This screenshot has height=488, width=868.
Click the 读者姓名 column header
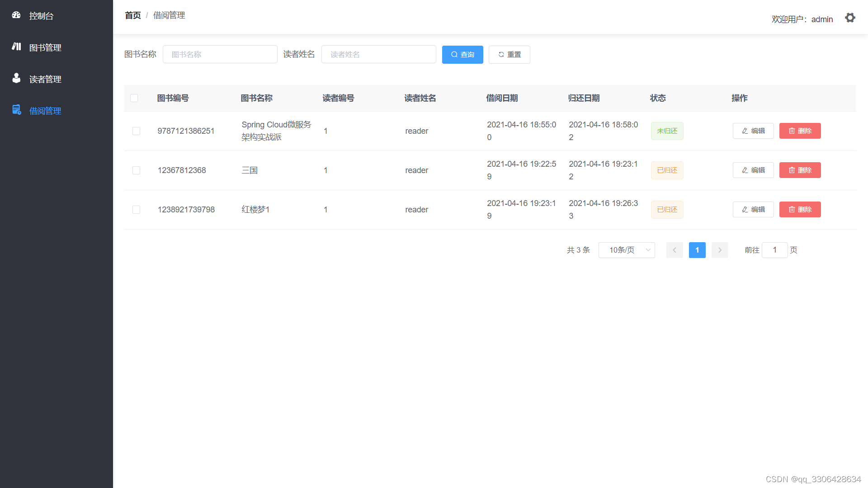click(420, 98)
